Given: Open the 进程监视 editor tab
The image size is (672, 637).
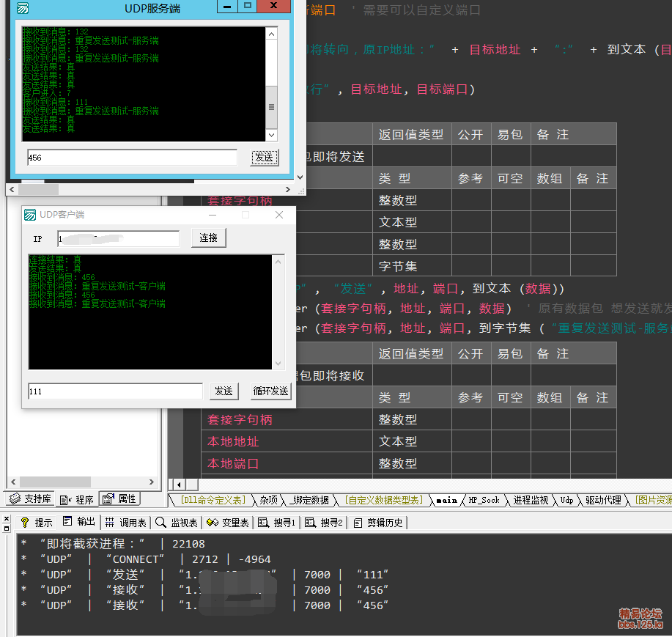Looking at the screenshot, I should 531,500.
